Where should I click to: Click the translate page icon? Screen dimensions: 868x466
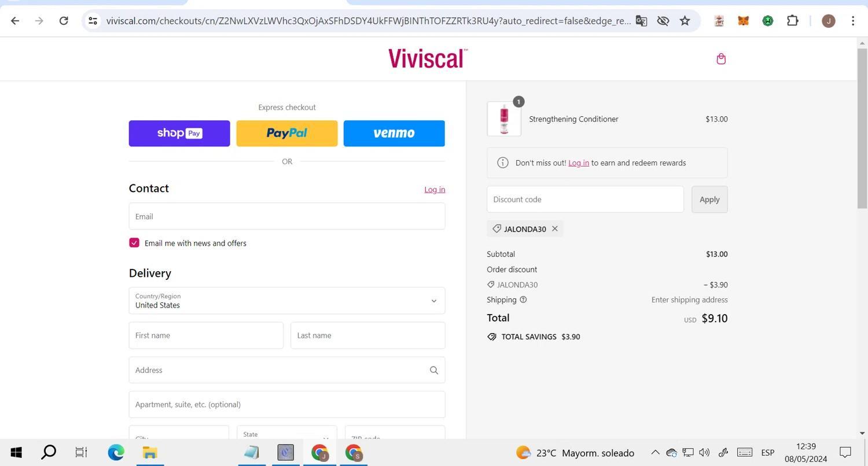641,21
